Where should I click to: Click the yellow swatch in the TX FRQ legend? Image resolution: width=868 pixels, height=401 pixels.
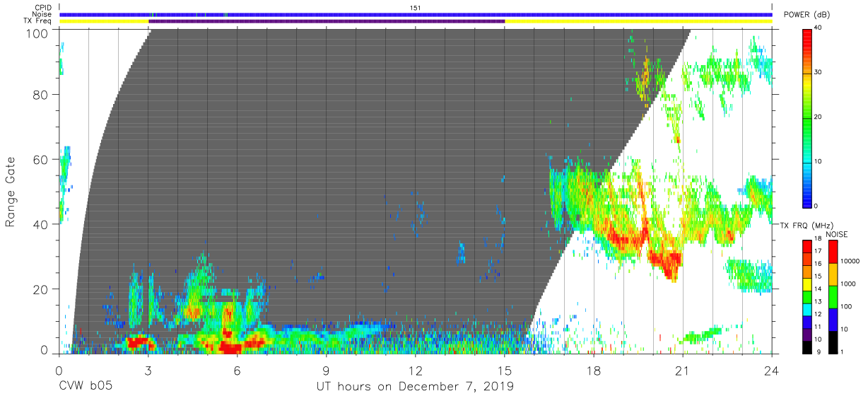(807, 284)
